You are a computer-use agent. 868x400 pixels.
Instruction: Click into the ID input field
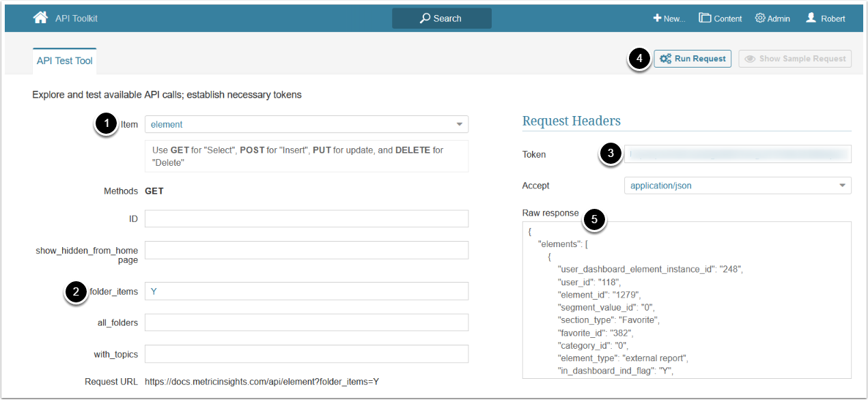click(307, 218)
